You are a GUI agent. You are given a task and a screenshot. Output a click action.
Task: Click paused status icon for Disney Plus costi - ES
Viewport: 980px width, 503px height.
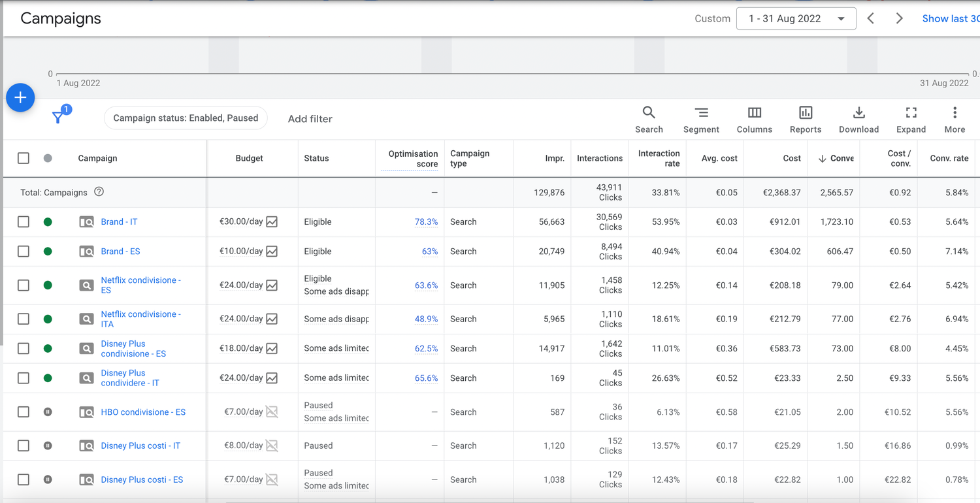(x=48, y=479)
